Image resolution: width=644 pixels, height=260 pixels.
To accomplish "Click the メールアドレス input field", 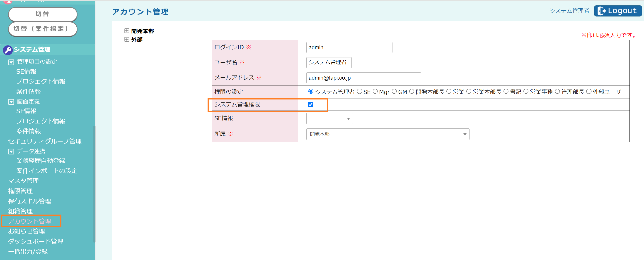I will 363,78.
